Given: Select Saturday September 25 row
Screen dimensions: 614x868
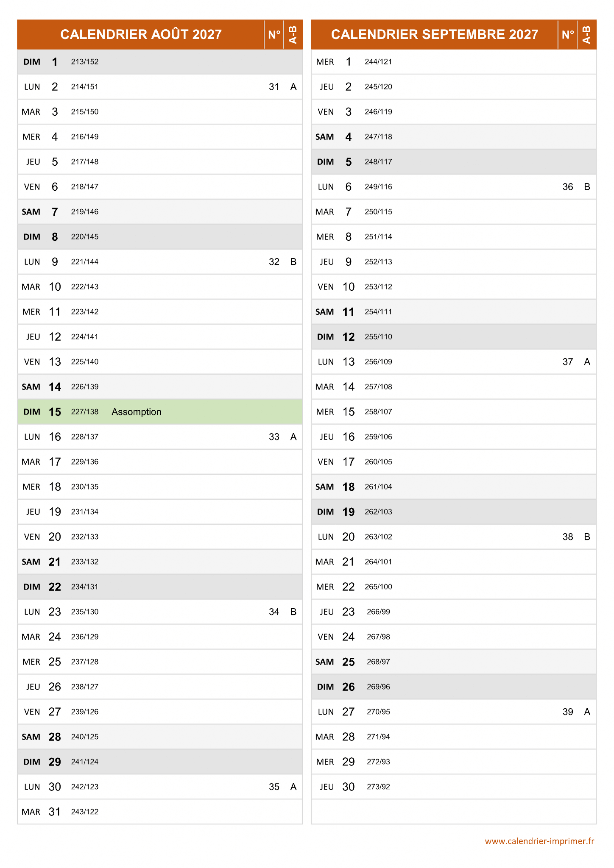Looking at the screenshot, I should [453, 662].
